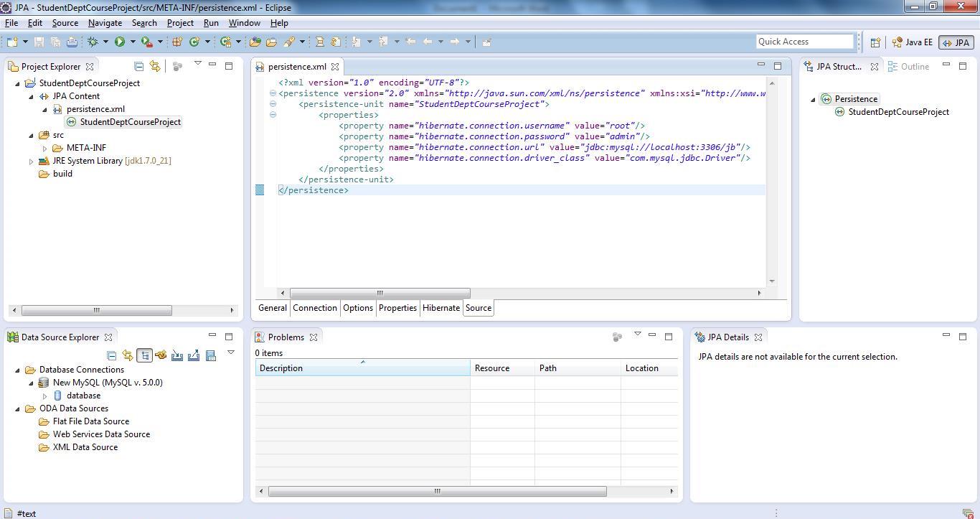Image resolution: width=980 pixels, height=519 pixels.
Task: Click the Open Task folder icon
Action: 272,42
